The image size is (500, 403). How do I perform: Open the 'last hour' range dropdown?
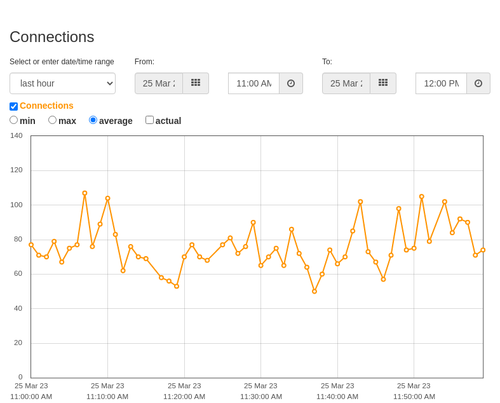coord(63,83)
